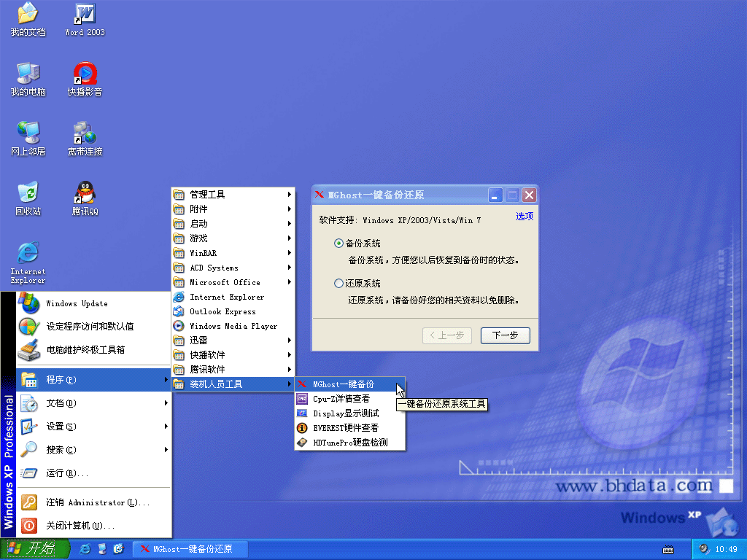Click the system tray icon beside the clock

click(x=704, y=549)
